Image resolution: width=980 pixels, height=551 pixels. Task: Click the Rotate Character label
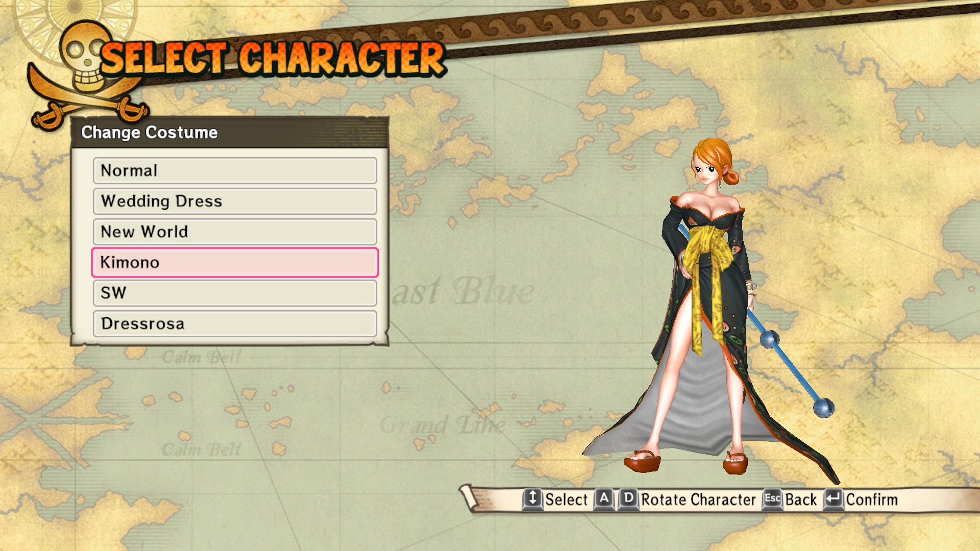pyautogui.click(x=698, y=500)
